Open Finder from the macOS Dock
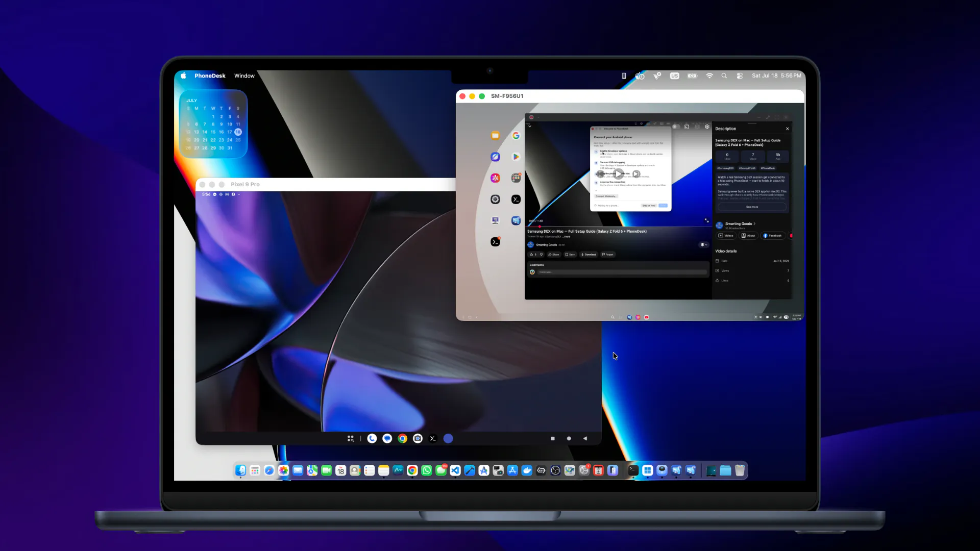This screenshot has height=551, width=980. pos(240,470)
